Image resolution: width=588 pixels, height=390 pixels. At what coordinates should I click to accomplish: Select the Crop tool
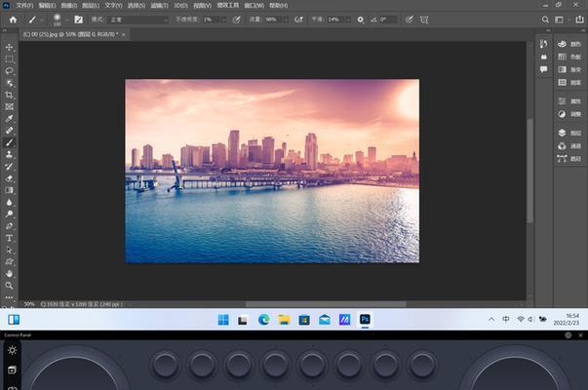pos(10,95)
